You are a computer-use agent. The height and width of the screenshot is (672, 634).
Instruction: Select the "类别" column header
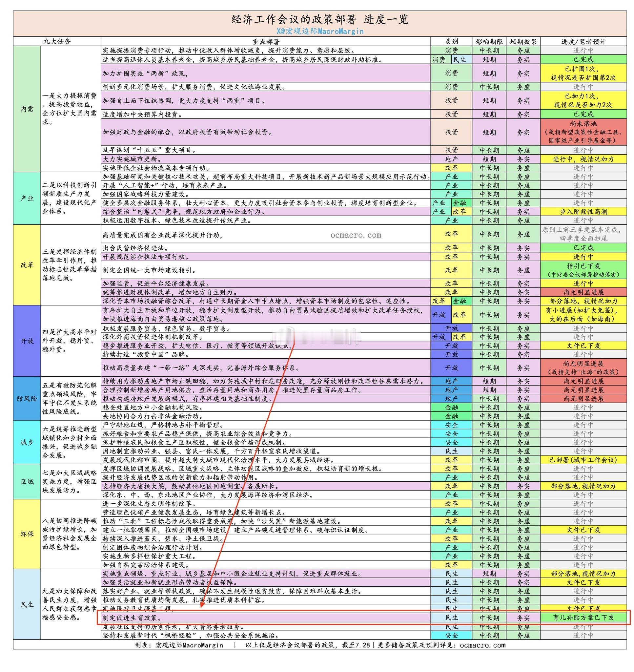click(452, 41)
